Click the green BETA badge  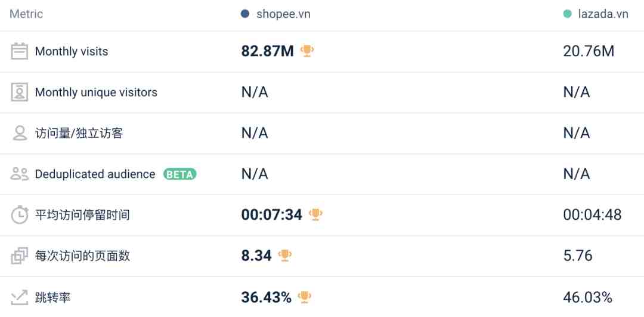tap(179, 174)
